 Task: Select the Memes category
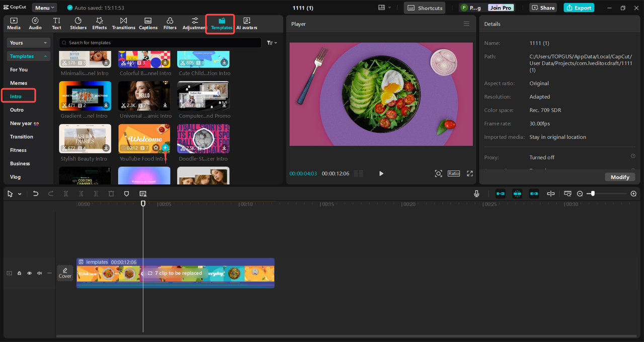pyautogui.click(x=19, y=83)
